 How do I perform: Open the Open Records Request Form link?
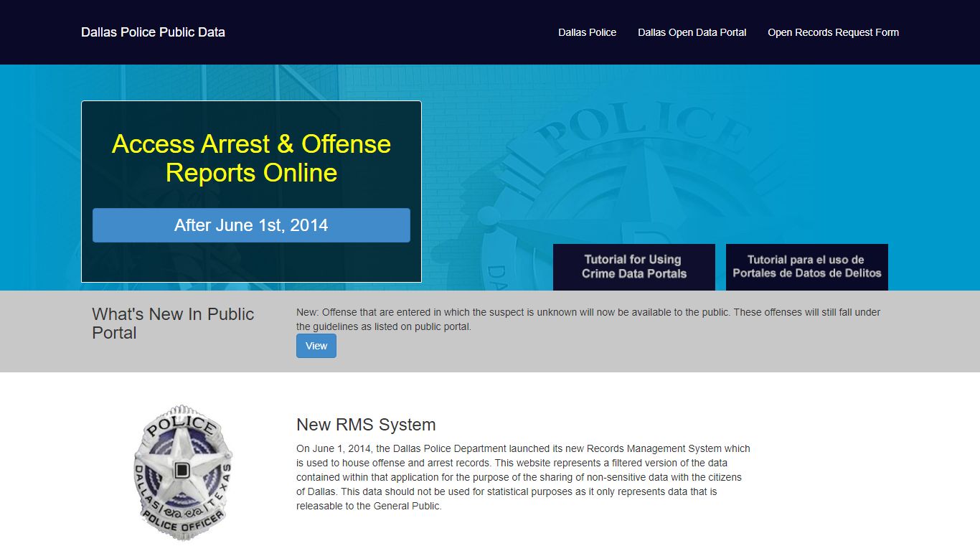(833, 32)
